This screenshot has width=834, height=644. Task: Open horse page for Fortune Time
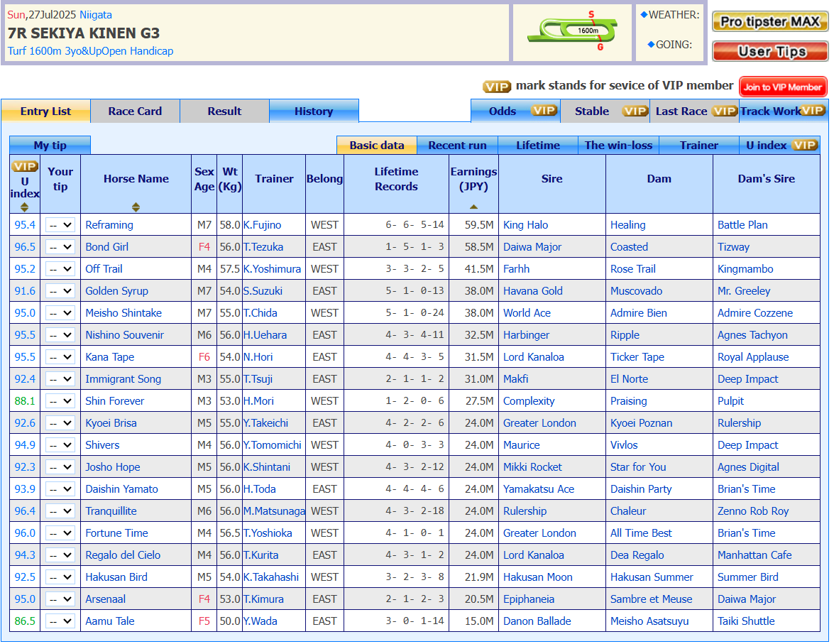[116, 533]
